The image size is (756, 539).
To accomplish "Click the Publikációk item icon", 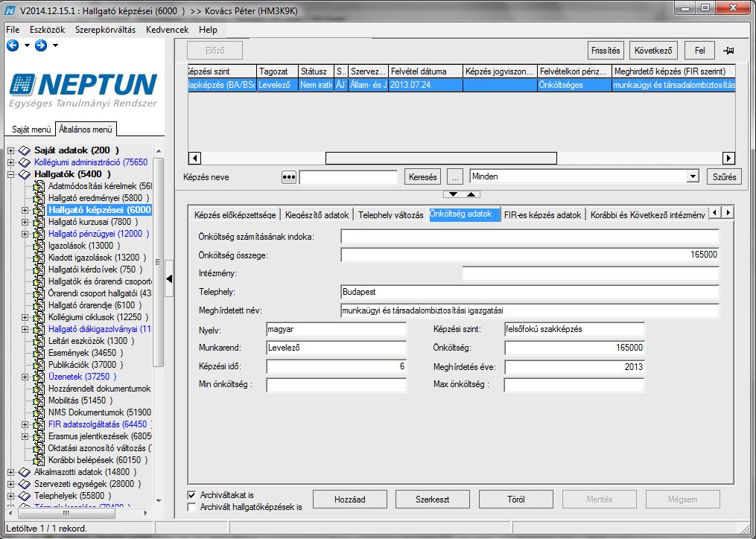I will 39,365.
